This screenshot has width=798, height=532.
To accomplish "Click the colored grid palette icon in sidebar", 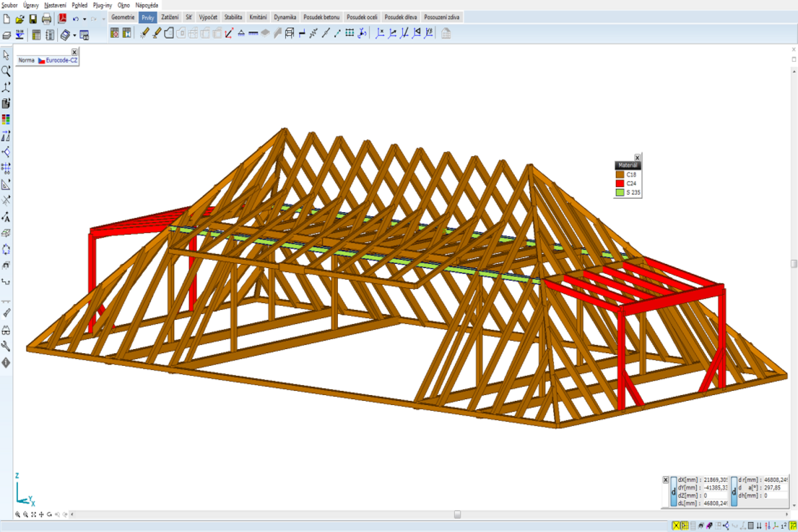I will 6,120.
